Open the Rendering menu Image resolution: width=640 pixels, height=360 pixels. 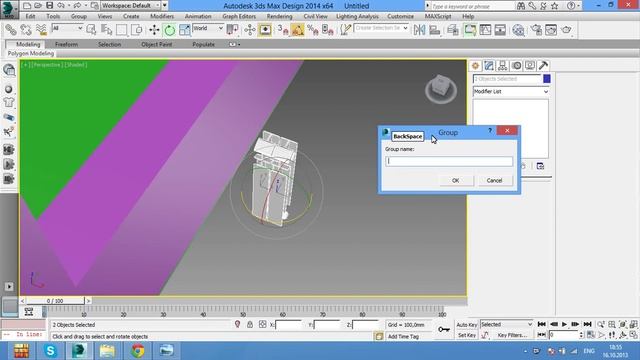[279, 16]
